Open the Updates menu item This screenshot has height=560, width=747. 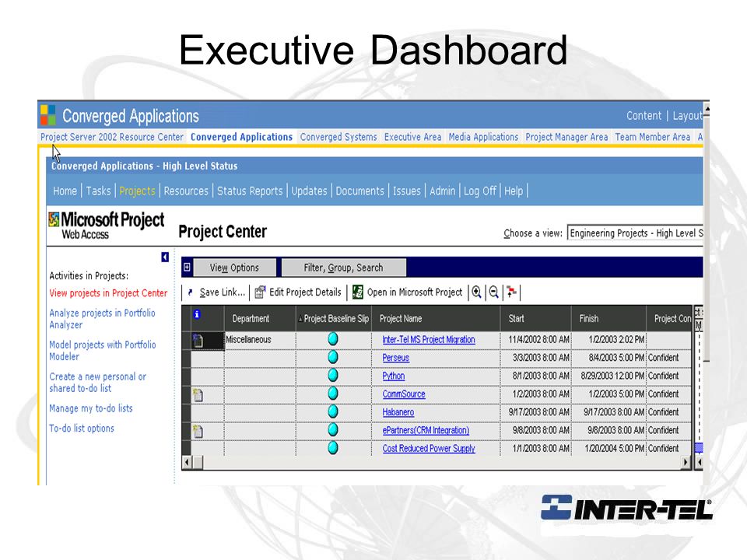[309, 191]
